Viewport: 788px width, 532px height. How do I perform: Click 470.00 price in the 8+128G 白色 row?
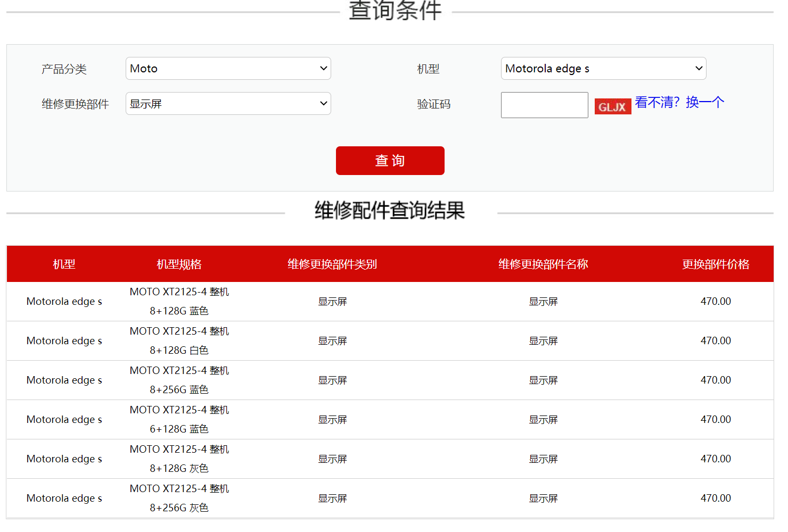[716, 340]
